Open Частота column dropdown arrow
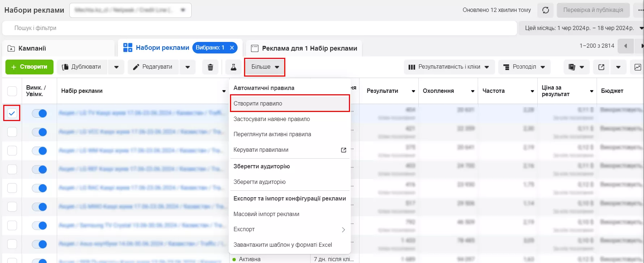Viewport: 644px width, 263px height. tap(532, 91)
